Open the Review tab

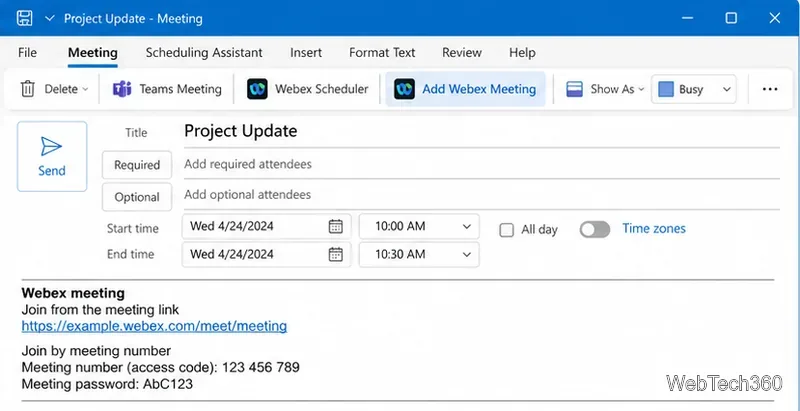tap(462, 53)
